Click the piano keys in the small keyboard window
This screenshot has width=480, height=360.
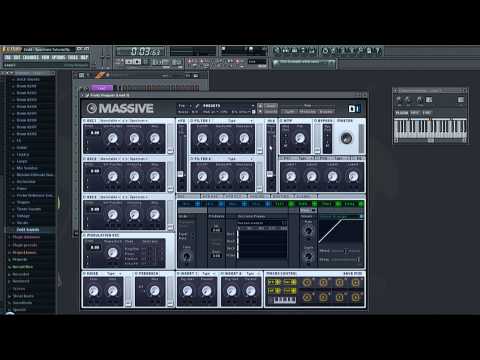point(430,128)
